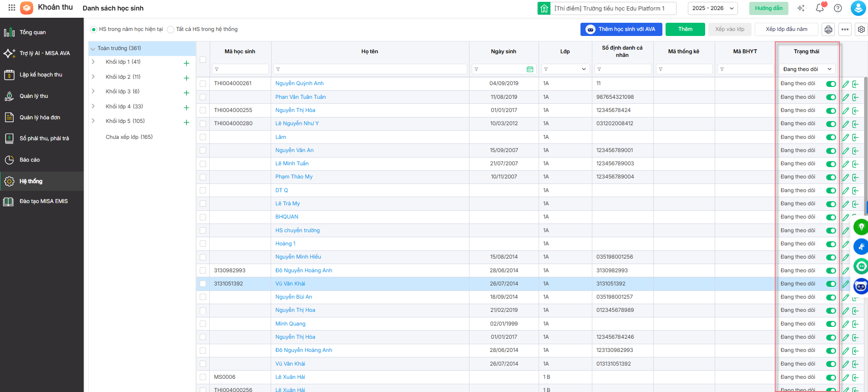The height and width of the screenshot is (392, 868).
Task: Expand the Khối lớp 2 (11) node
Action: pos(93,77)
